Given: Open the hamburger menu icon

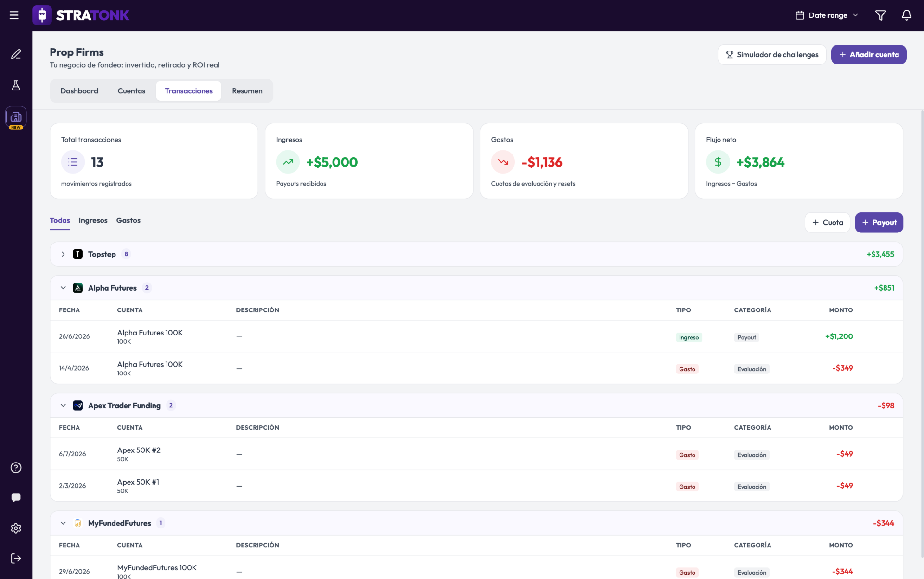Looking at the screenshot, I should (14, 15).
